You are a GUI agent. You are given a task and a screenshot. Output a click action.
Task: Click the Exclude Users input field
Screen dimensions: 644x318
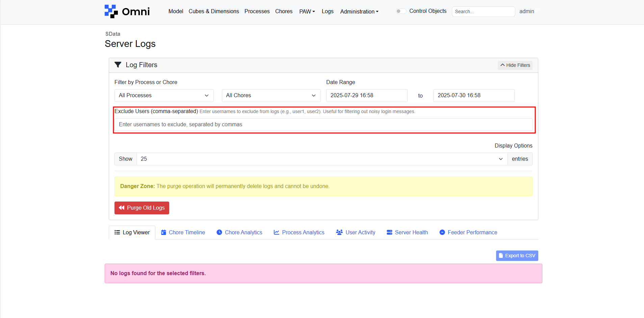point(324,125)
